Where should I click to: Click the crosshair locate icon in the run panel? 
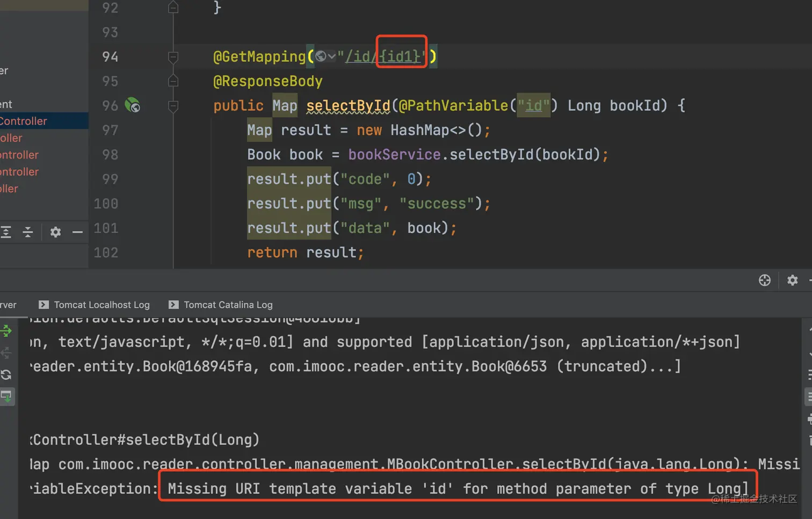(x=765, y=280)
